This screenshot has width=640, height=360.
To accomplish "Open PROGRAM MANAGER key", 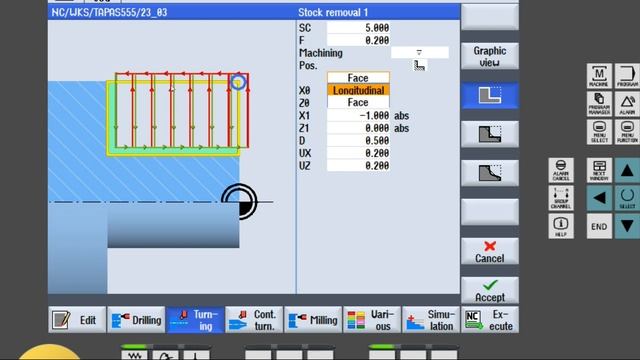I will (x=599, y=104).
